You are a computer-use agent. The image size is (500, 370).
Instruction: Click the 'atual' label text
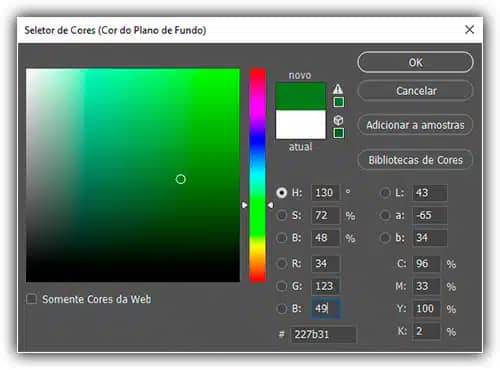300,147
